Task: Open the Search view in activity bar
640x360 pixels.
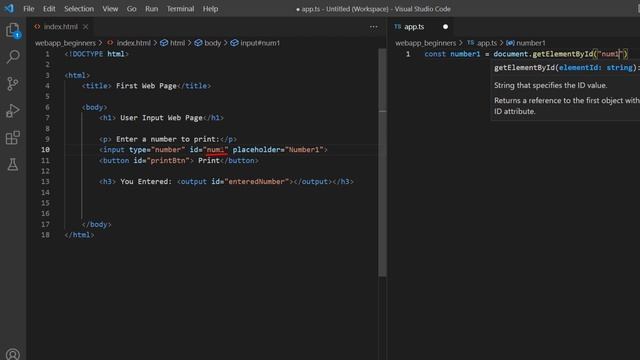Action: 13,56
